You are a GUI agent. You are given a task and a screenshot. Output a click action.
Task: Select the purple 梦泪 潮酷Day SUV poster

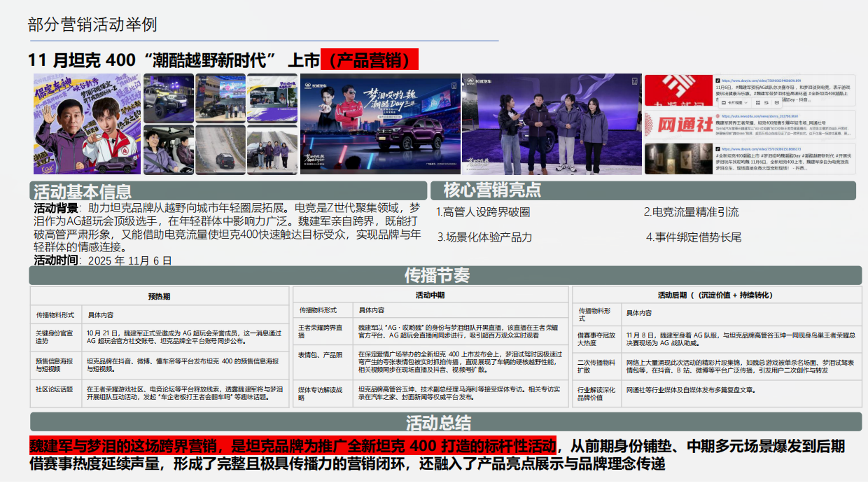(379, 124)
